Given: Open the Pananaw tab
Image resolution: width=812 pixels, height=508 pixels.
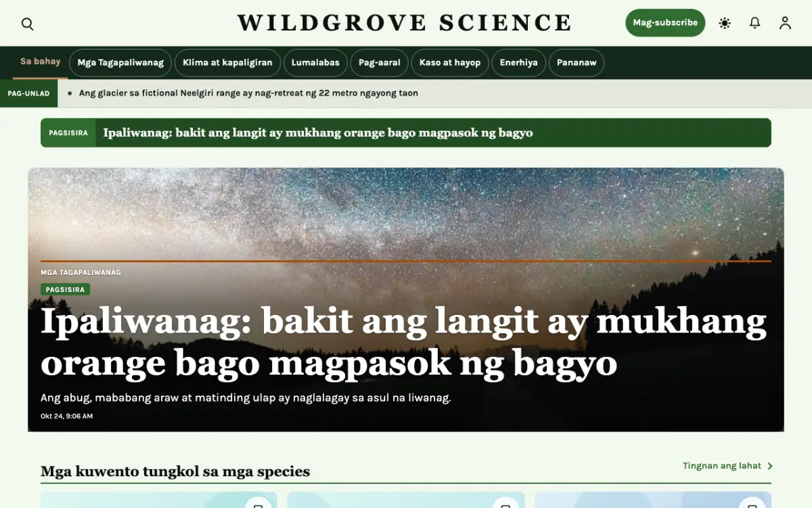Looking at the screenshot, I should tap(577, 62).
